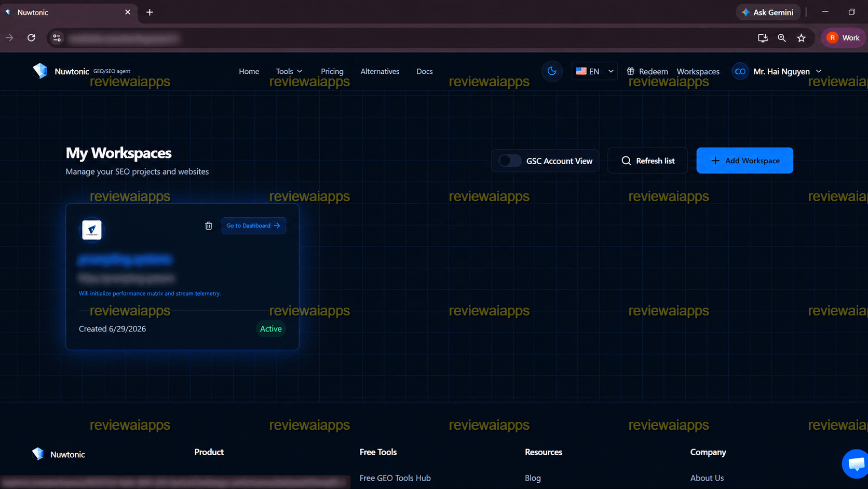Open About Us footer link

coord(707,478)
